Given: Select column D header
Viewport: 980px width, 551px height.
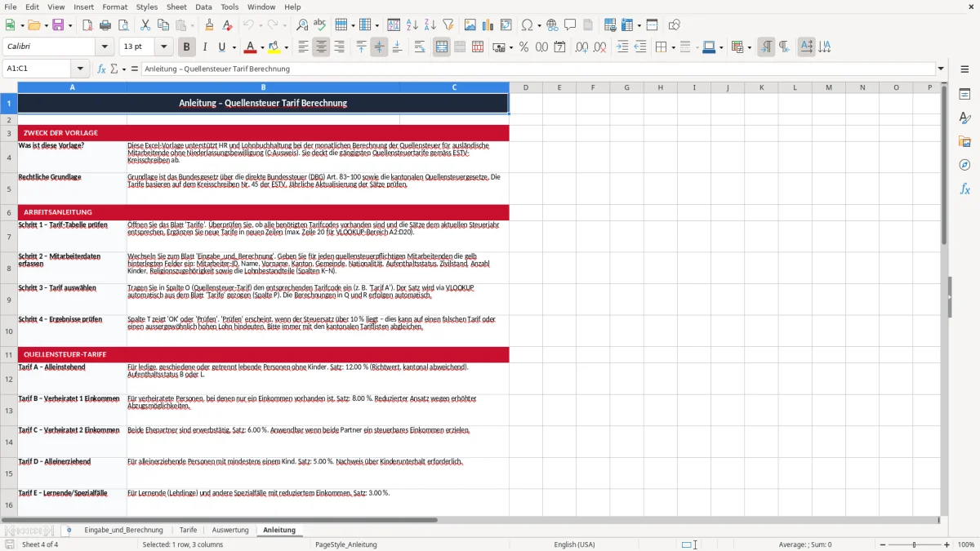Looking at the screenshot, I should (526, 87).
